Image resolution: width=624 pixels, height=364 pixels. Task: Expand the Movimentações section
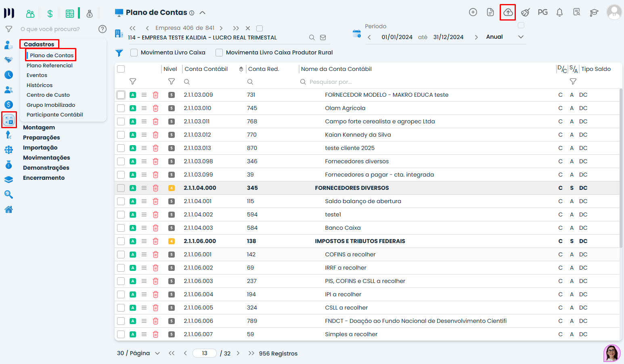(46, 158)
